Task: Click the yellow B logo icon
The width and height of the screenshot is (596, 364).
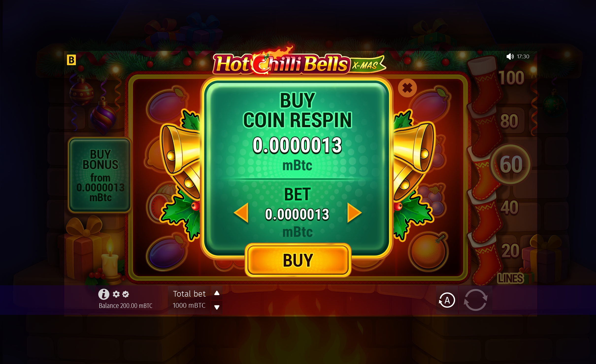Action: coord(71,60)
